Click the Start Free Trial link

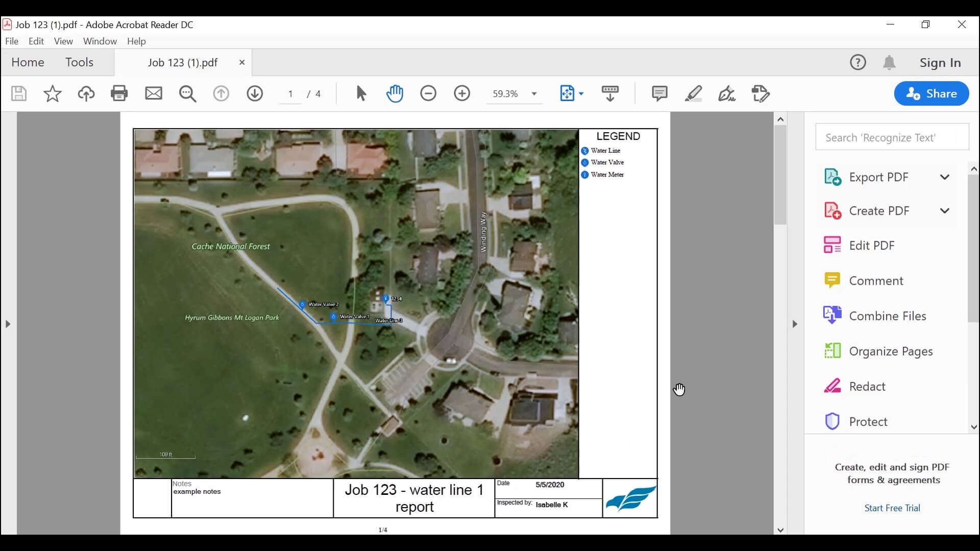tap(892, 507)
